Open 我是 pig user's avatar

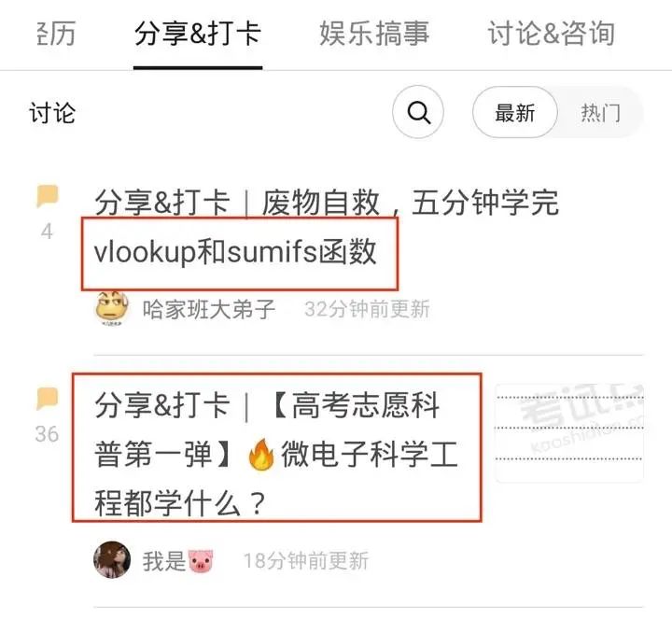click(x=112, y=560)
